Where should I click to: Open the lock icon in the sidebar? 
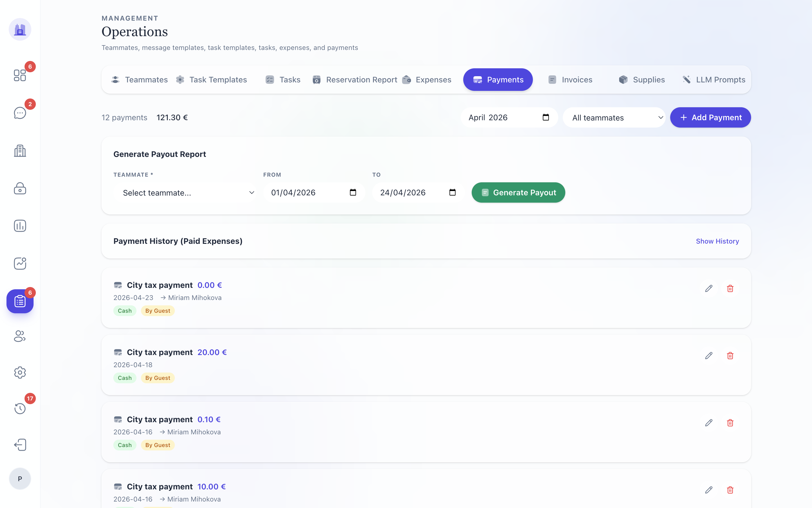coord(20,188)
